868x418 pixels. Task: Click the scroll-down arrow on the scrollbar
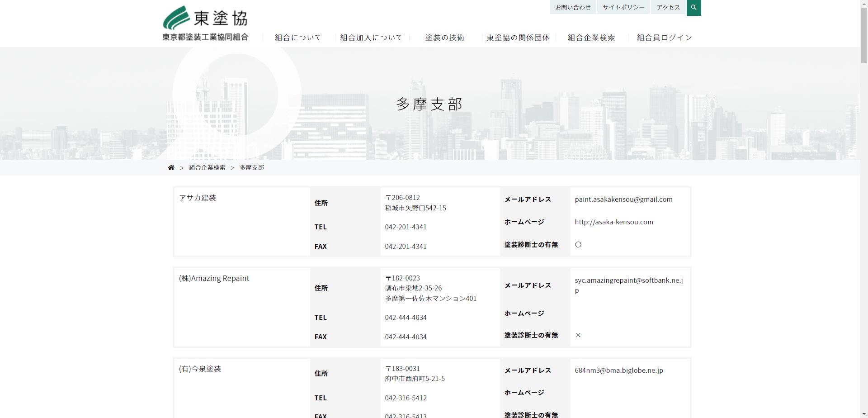pyautogui.click(x=864, y=413)
